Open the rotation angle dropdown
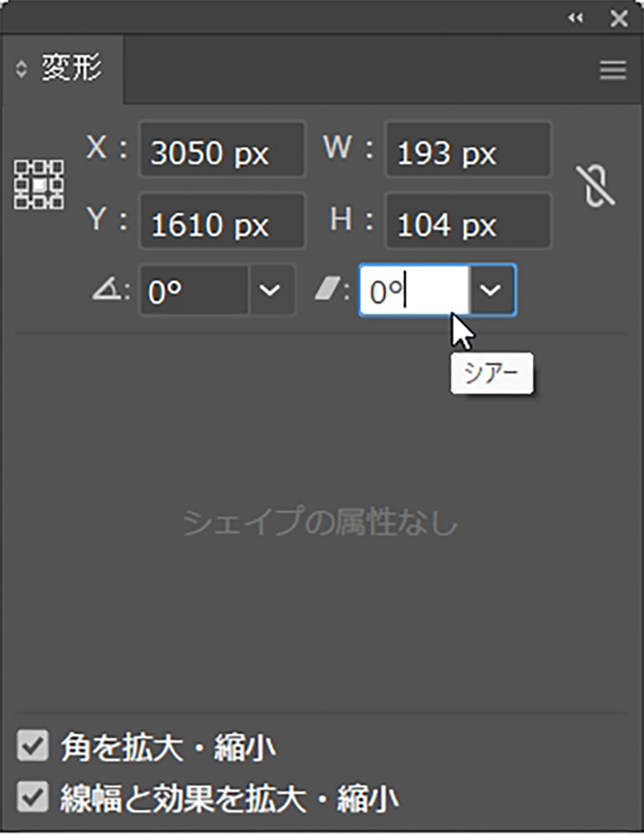 [x=272, y=291]
